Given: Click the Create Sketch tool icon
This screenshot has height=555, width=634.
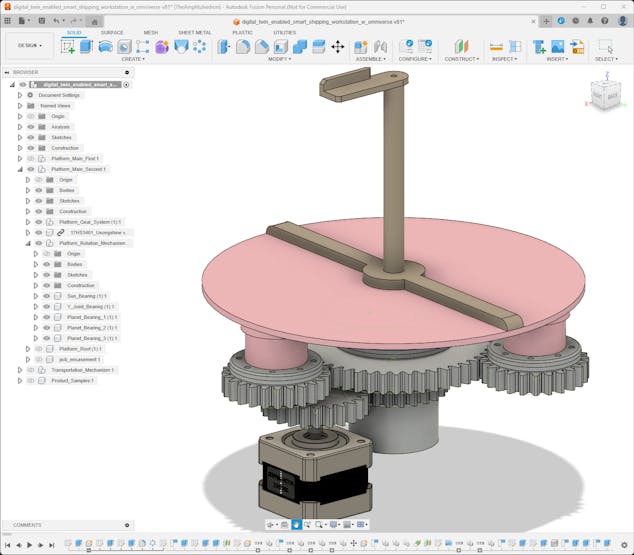Looking at the screenshot, I should pyautogui.click(x=68, y=46).
